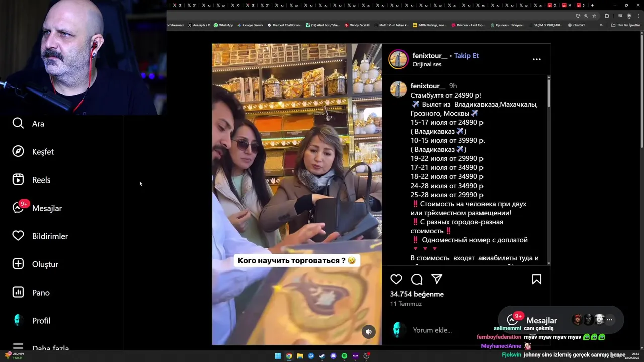Expand the hidden bookmarks overflow chevron
The height and width of the screenshot is (362, 644).
(601, 25)
